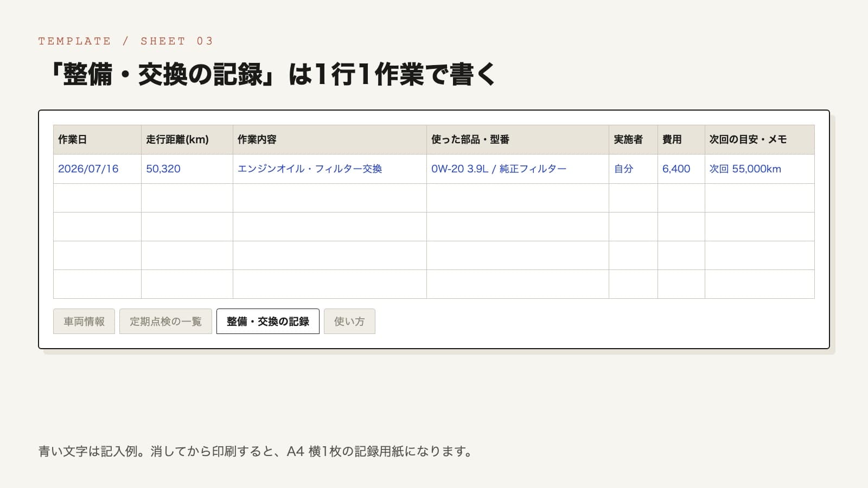Viewport: 868px width, 488px height.
Task: Open the 車両情報 sheet tab
Action: pyautogui.click(x=84, y=322)
